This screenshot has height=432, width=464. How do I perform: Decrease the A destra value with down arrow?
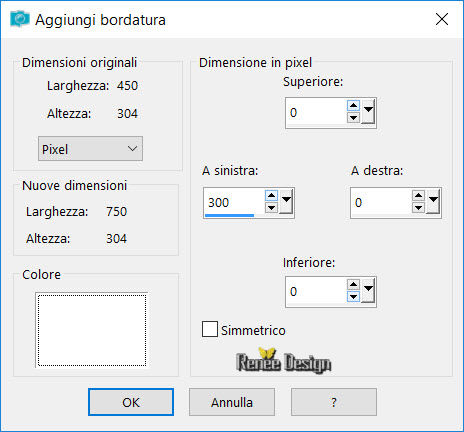(418, 208)
